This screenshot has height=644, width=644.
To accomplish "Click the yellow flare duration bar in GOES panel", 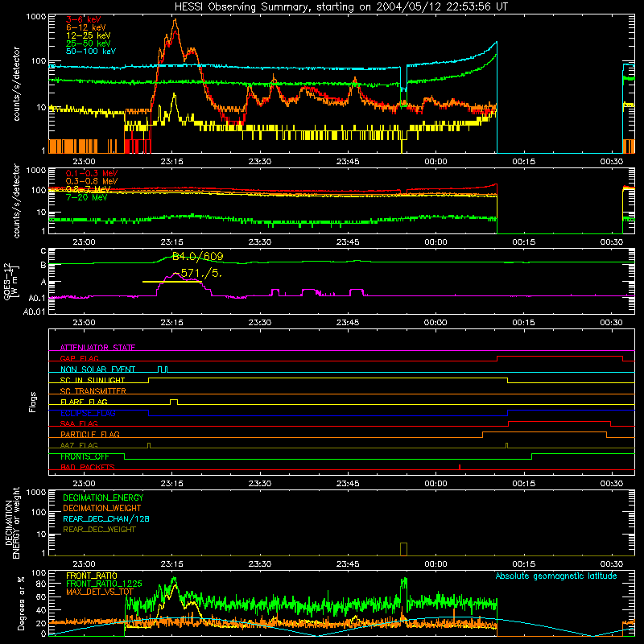I will (x=172, y=282).
